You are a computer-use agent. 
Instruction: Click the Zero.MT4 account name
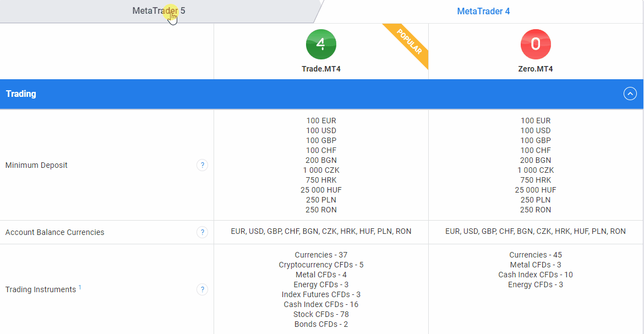536,69
